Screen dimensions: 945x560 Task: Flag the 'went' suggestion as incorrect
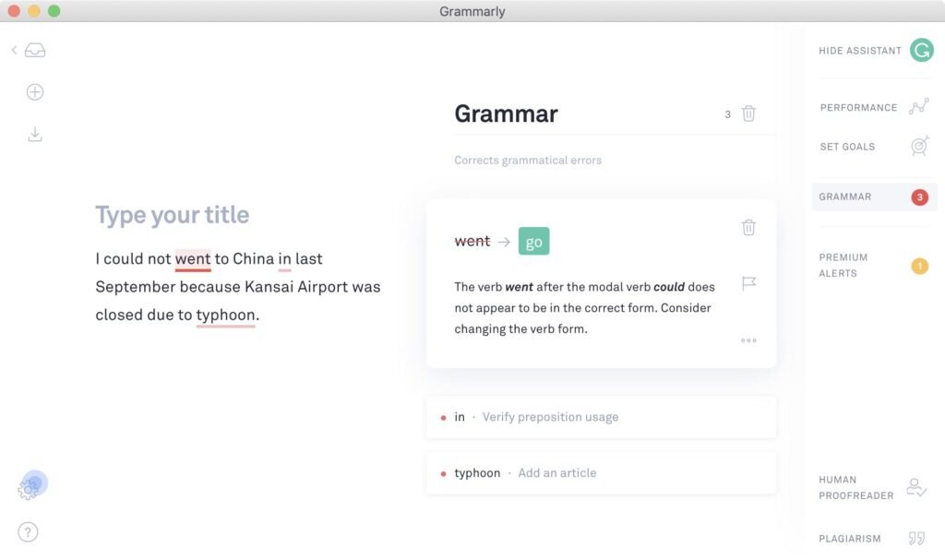coord(748,282)
